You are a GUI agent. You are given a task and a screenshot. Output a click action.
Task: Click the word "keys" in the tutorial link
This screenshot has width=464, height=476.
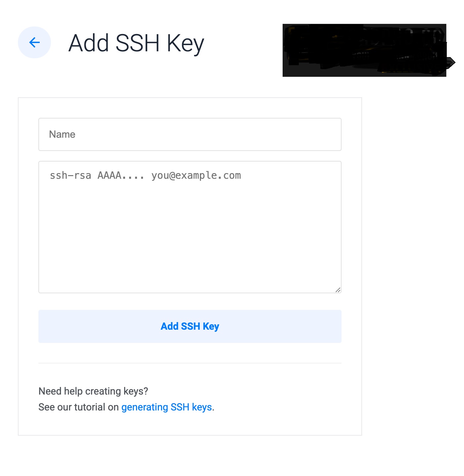coord(202,407)
